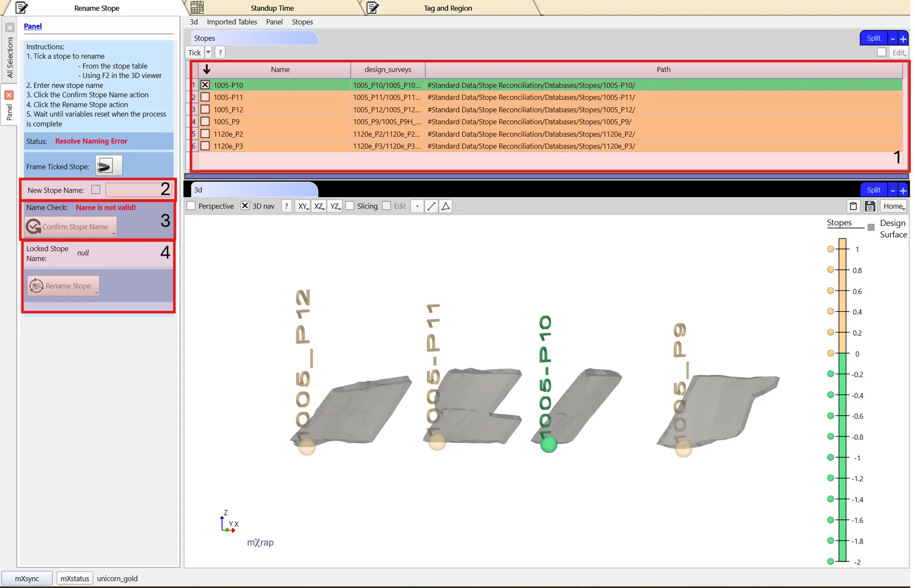
Task: Click the Split button in Stopes panel
Action: 873,38
